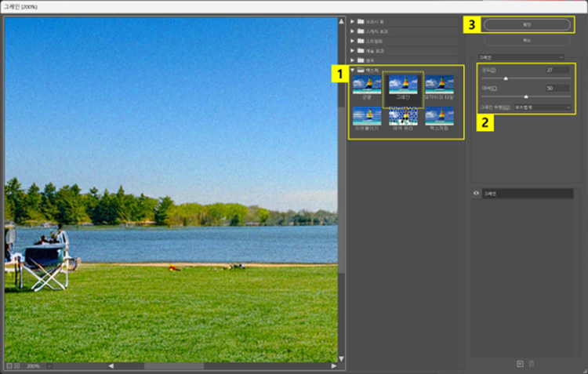Expand the 왜곡 filter folder
Viewport: 588px width, 374px height.
click(353, 60)
